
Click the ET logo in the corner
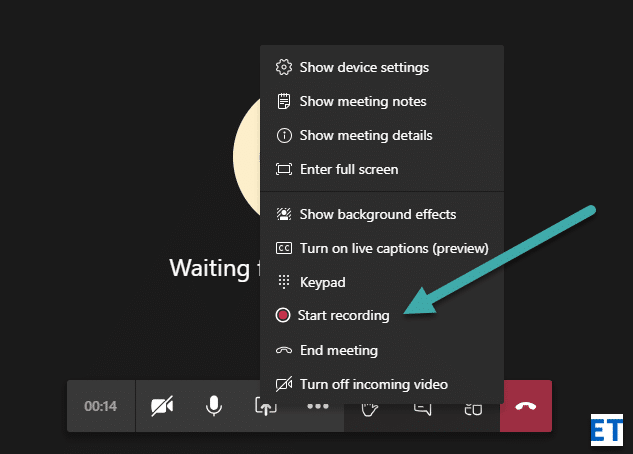[607, 431]
